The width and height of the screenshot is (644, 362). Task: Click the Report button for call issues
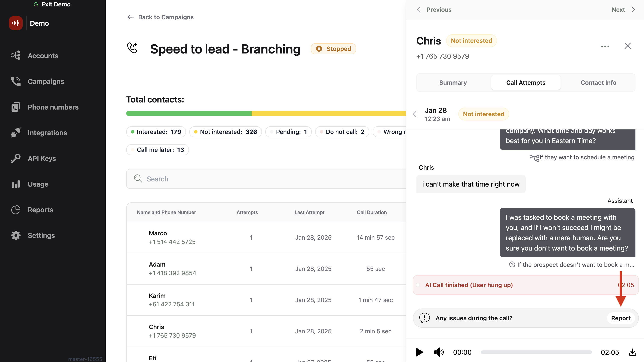tap(620, 318)
